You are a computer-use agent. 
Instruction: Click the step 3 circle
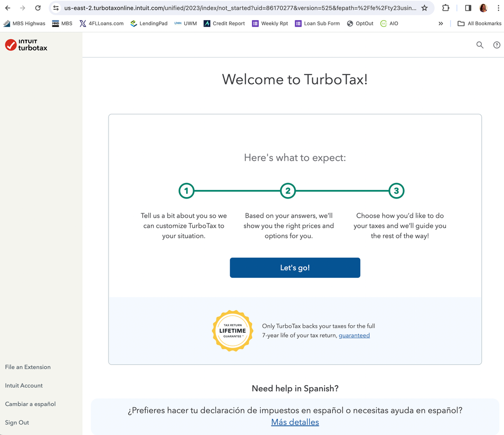397,191
